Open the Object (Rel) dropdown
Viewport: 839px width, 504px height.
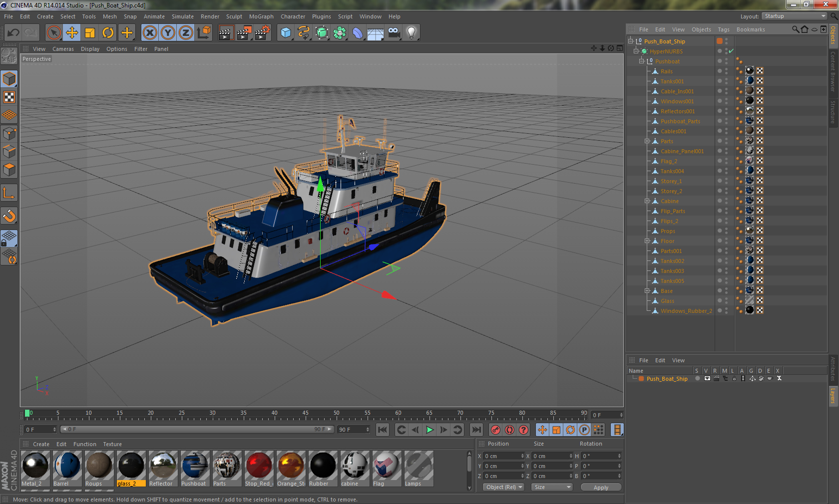click(504, 487)
